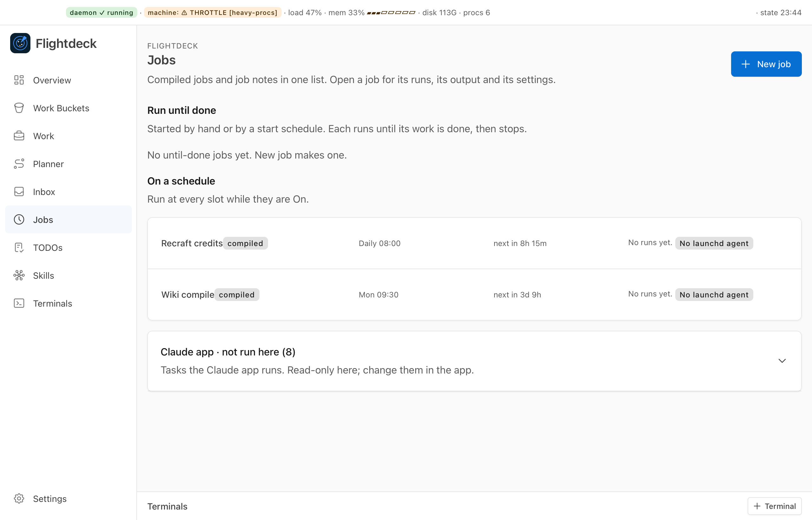Click the Settings gear icon
Viewport: 812px width, 520px height.
tap(19, 498)
